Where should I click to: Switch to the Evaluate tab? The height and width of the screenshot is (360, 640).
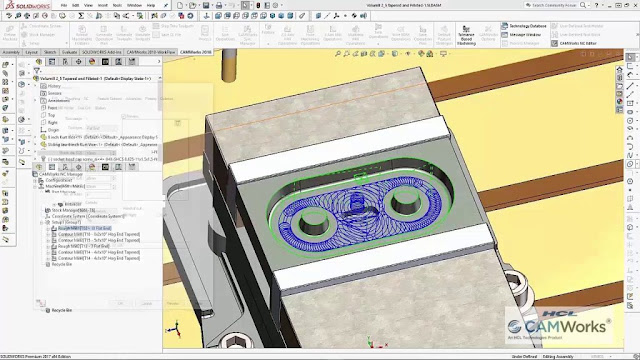click(x=69, y=52)
